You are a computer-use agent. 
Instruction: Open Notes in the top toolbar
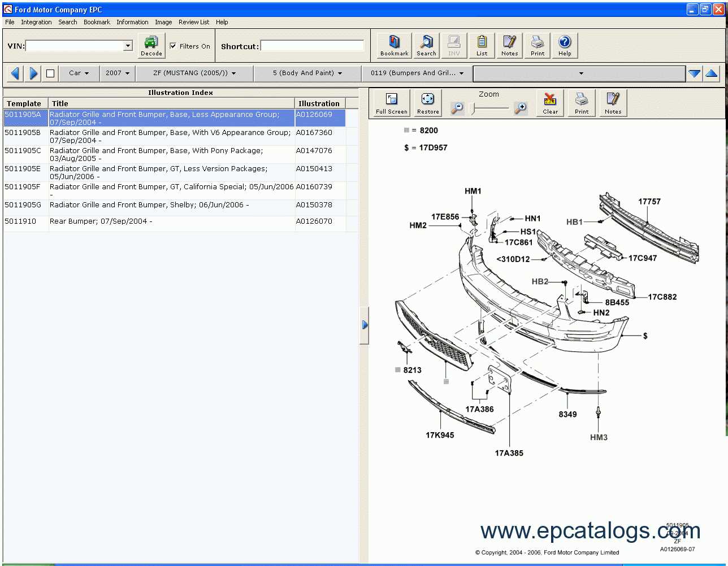pos(509,45)
